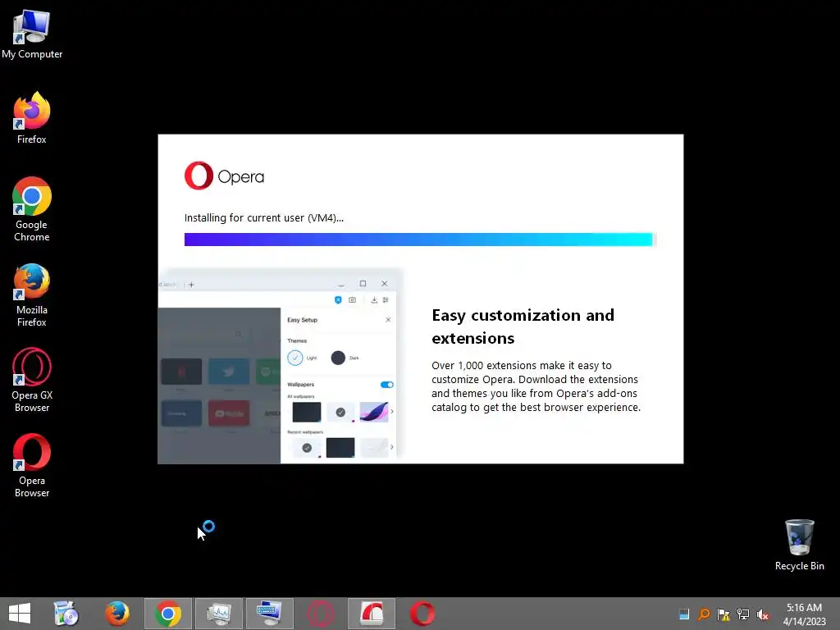
Task: Click the muted volume speaker icon
Action: (763, 614)
